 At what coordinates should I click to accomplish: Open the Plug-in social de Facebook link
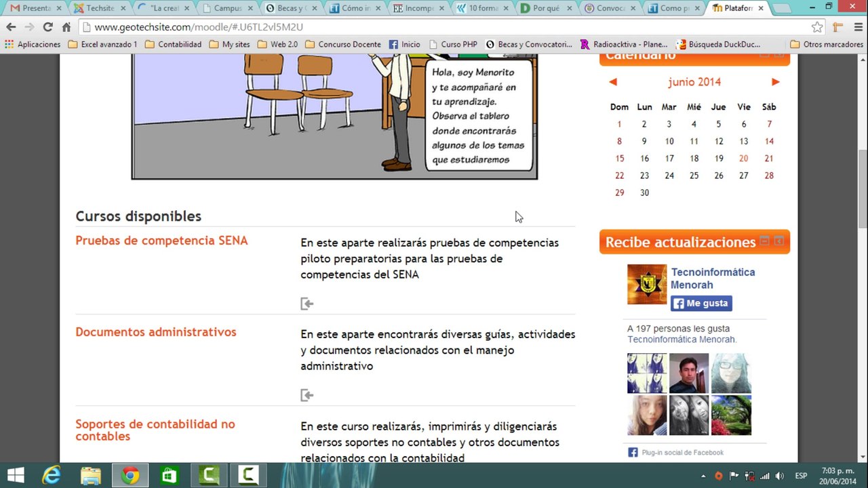pyautogui.click(x=683, y=453)
